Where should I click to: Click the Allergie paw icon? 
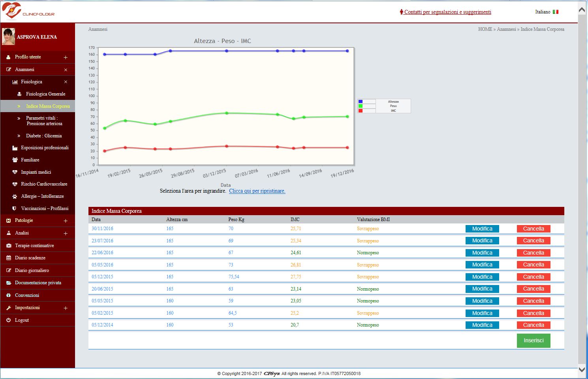(15, 196)
